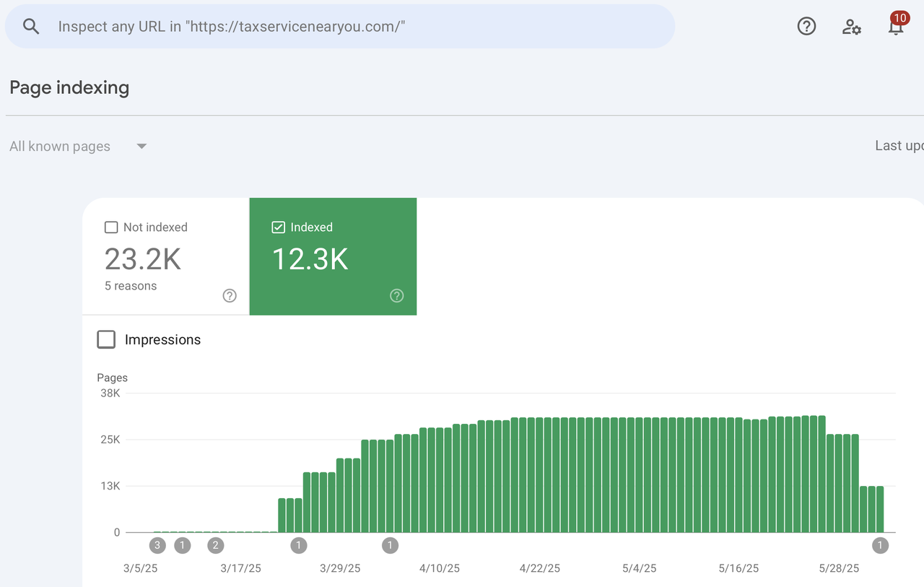Click help icon in Indexed card
The width and height of the screenshot is (924, 587).
396,295
